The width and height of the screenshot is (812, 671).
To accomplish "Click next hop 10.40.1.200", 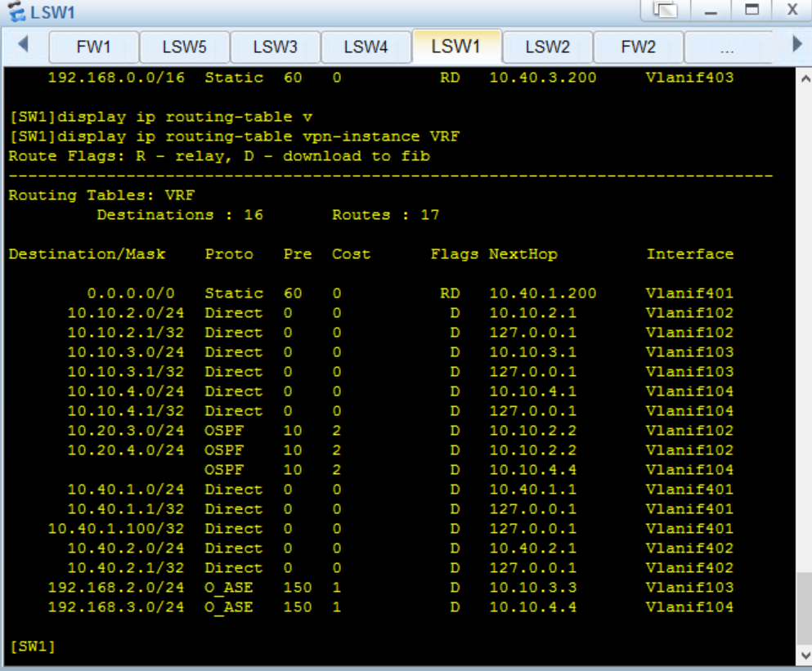I will click(543, 293).
